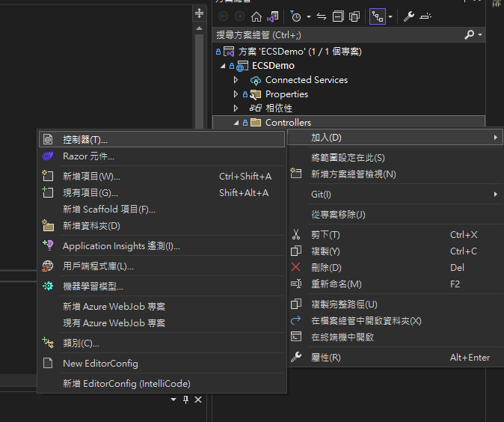Collapse all nodes in Solution Explorer

pyautogui.click(x=338, y=16)
